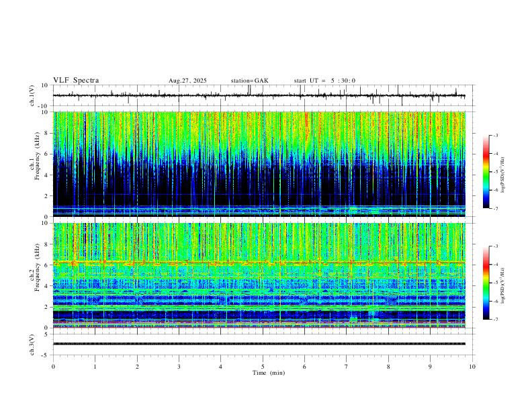Viewport: 532px width, 411px height.
Task: Click time axis tick label "3"
Action: coord(179,367)
